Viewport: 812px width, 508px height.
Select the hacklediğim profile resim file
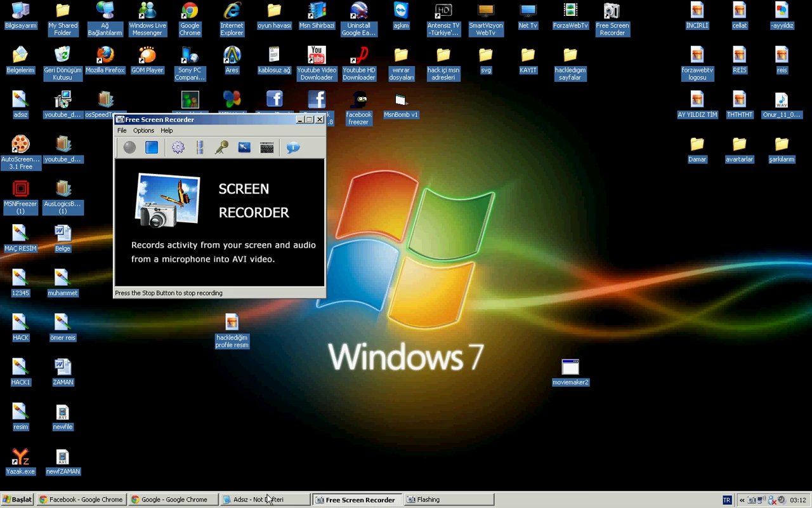(232, 331)
